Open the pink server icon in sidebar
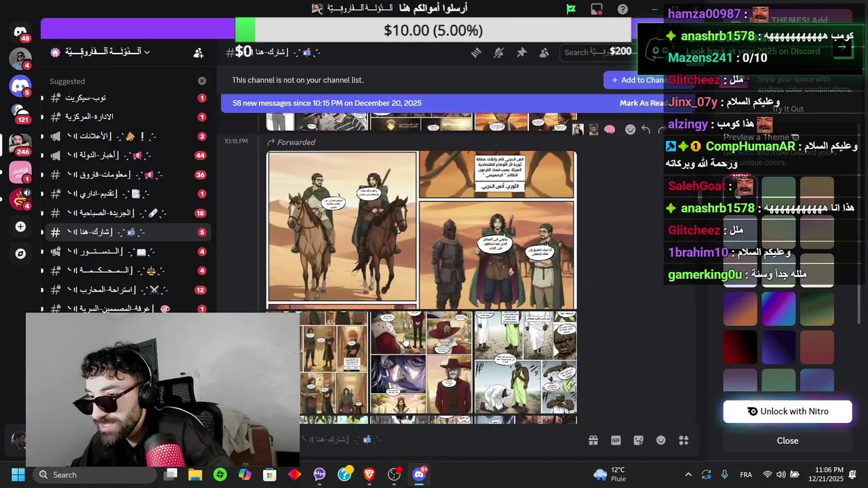This screenshot has height=488, width=868. tap(20, 171)
